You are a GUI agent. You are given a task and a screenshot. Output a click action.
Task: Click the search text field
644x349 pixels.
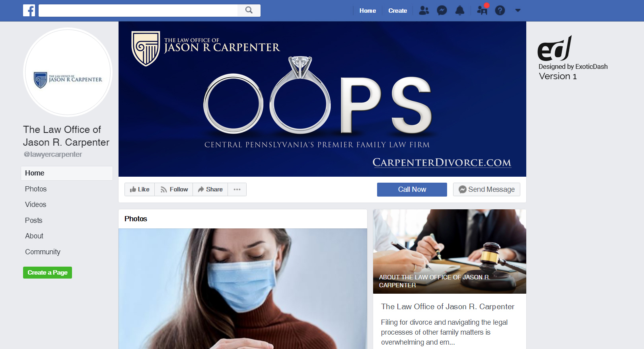tap(138, 10)
